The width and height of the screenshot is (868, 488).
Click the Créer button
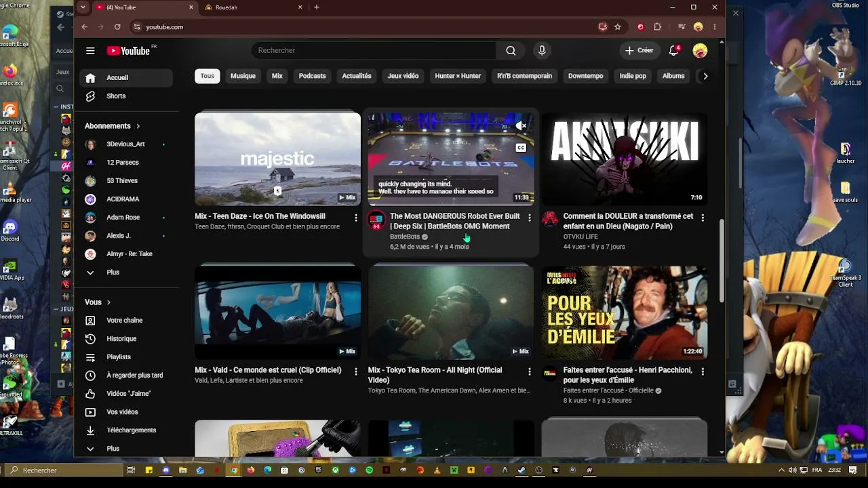(639, 51)
